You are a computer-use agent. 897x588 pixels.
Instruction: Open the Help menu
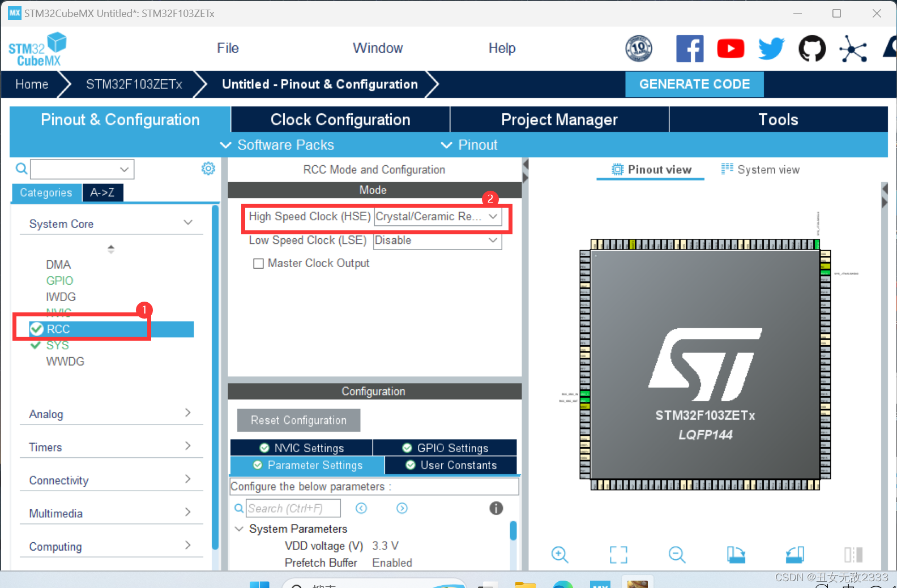click(502, 48)
